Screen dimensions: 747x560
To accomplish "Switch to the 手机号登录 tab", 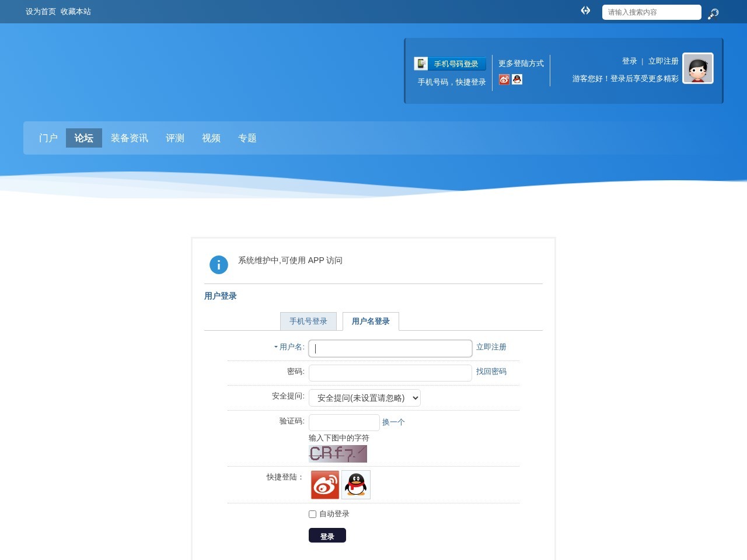I will pyautogui.click(x=309, y=321).
